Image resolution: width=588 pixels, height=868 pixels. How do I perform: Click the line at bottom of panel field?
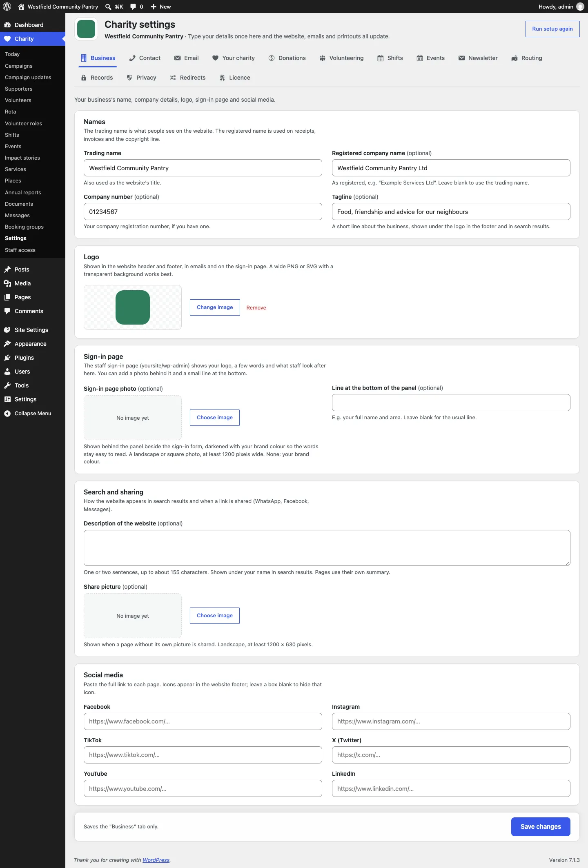451,403
